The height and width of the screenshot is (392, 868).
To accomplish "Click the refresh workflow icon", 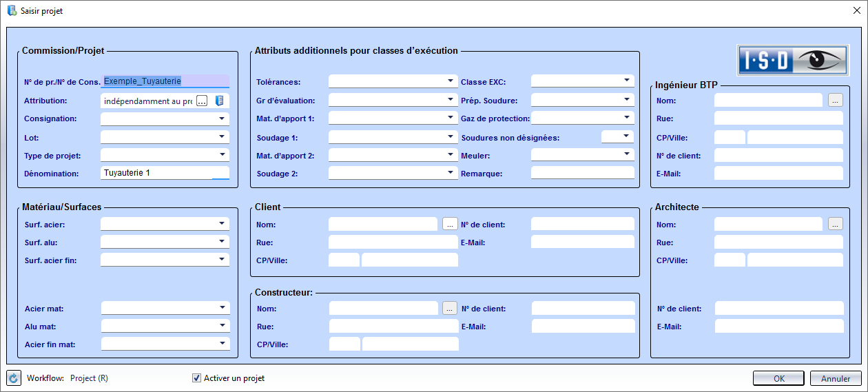I will coord(14,378).
